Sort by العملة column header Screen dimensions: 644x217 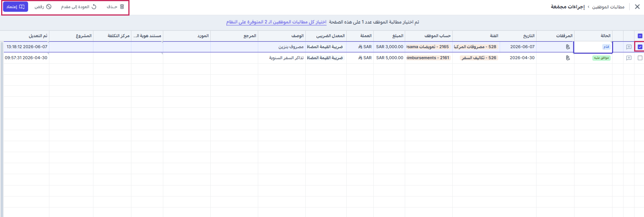tap(360, 36)
